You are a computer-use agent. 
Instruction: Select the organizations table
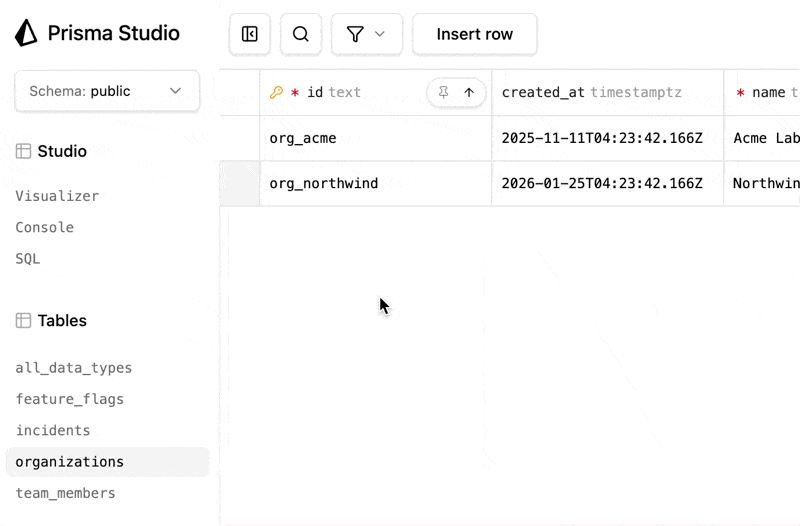(108, 462)
